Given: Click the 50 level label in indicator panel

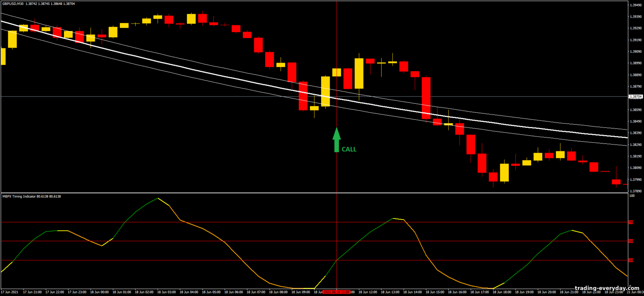Looking at the screenshot, I should pyautogui.click(x=631, y=241).
